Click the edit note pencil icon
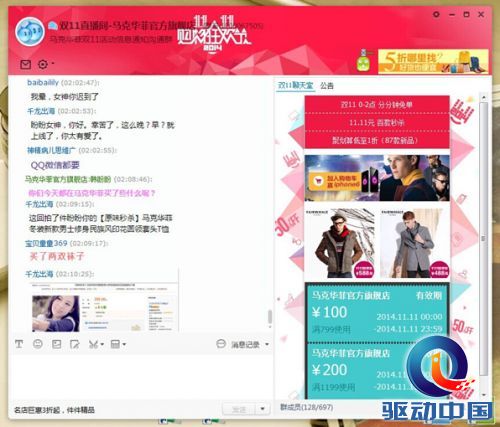This screenshot has height=427, width=500. pyautogui.click(x=74, y=344)
